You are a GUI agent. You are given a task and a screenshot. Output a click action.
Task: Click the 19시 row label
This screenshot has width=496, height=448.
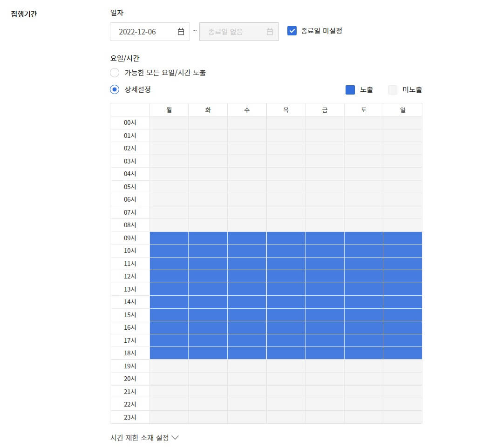129,366
